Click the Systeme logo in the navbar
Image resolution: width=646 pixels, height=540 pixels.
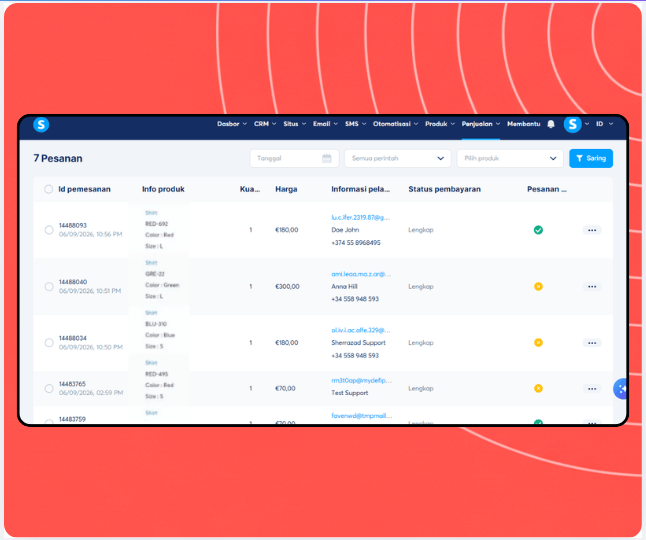[41, 124]
